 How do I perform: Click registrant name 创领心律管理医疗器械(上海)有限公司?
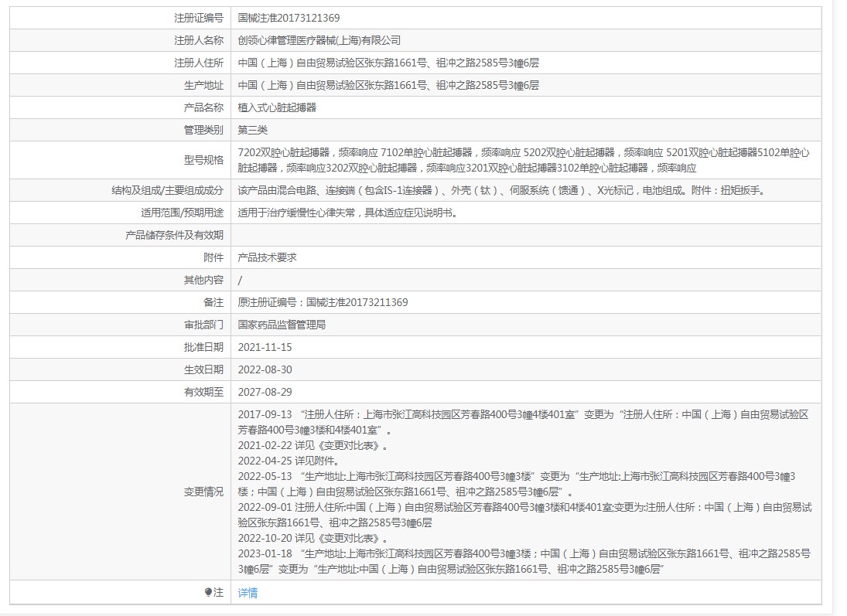click(x=319, y=40)
